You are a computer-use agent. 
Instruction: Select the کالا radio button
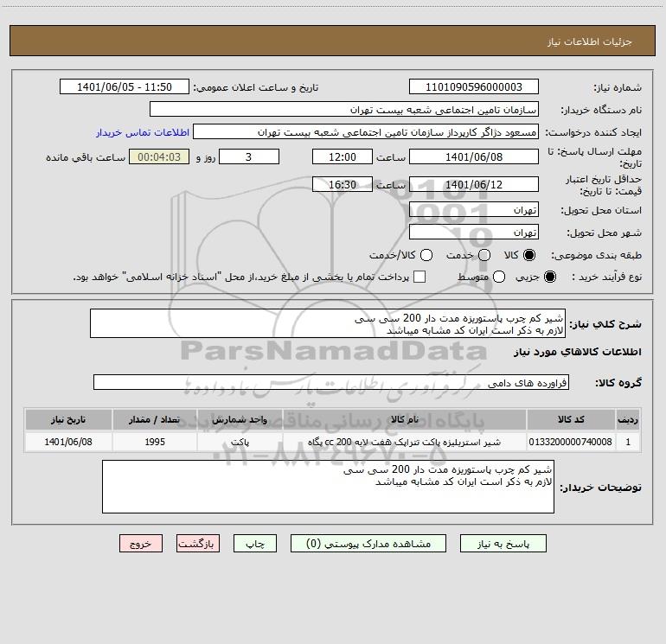(x=529, y=255)
